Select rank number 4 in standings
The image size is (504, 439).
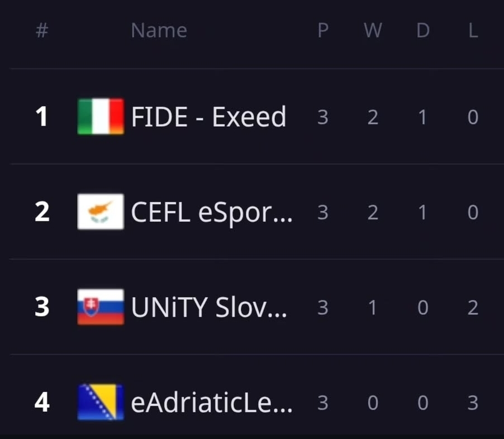point(42,402)
